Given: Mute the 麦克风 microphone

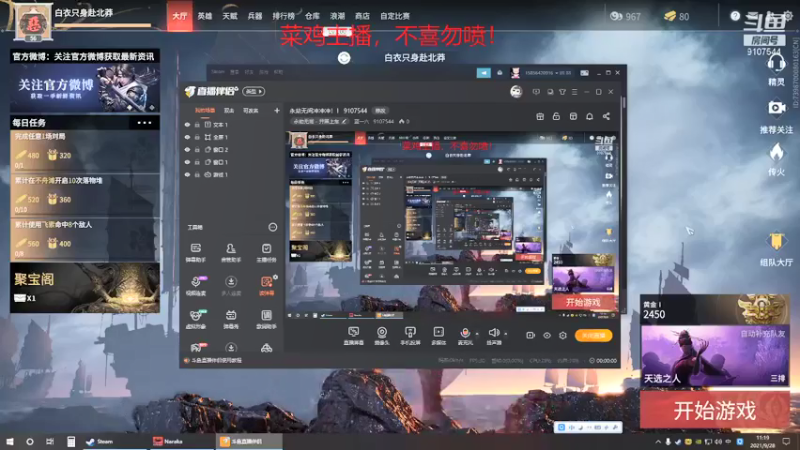Looking at the screenshot, I should [465, 336].
